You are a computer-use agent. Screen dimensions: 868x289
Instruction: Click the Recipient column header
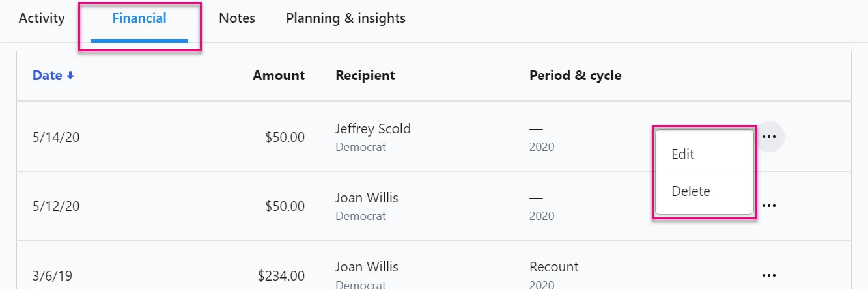point(365,76)
